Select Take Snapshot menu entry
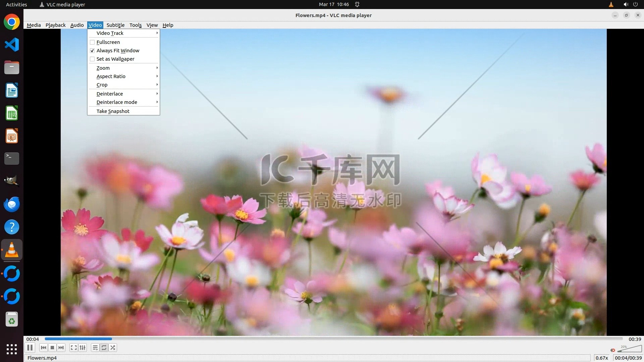The height and width of the screenshot is (362, 644). (113, 111)
